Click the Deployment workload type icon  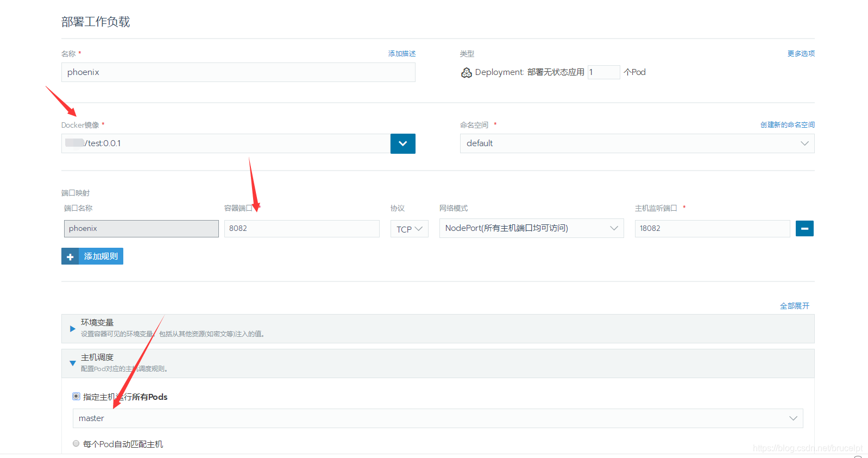click(x=466, y=73)
